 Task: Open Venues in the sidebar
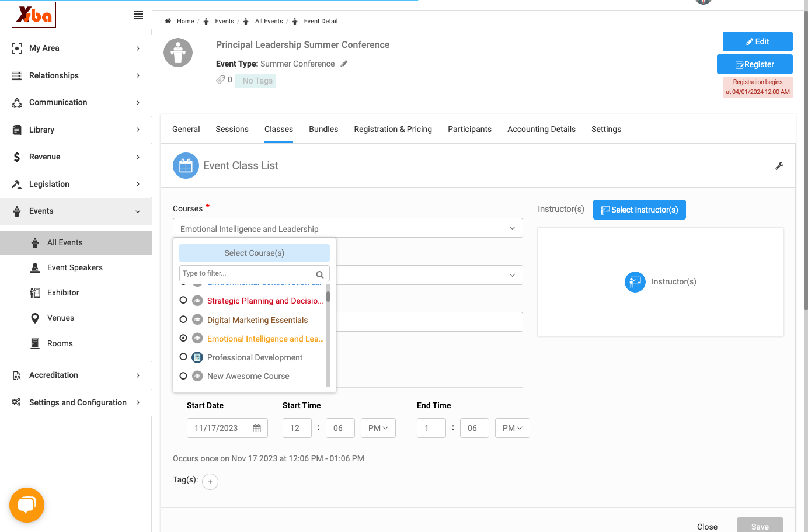click(x=61, y=318)
